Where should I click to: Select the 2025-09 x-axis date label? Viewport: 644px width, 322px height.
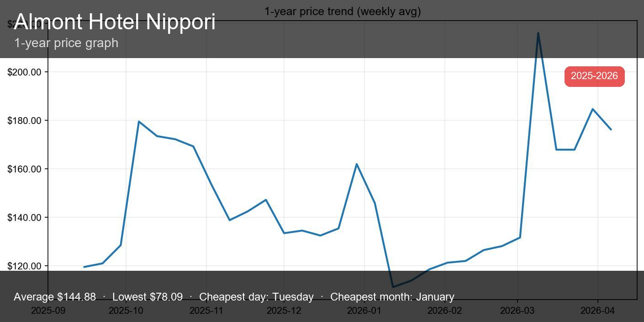(x=48, y=311)
